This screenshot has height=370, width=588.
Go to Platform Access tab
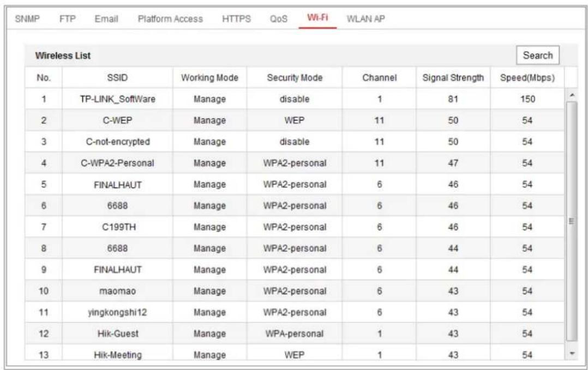[170, 19]
